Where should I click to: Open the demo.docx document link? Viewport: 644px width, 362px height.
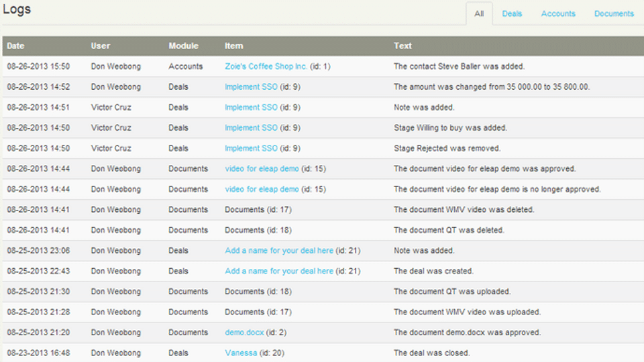point(244,333)
